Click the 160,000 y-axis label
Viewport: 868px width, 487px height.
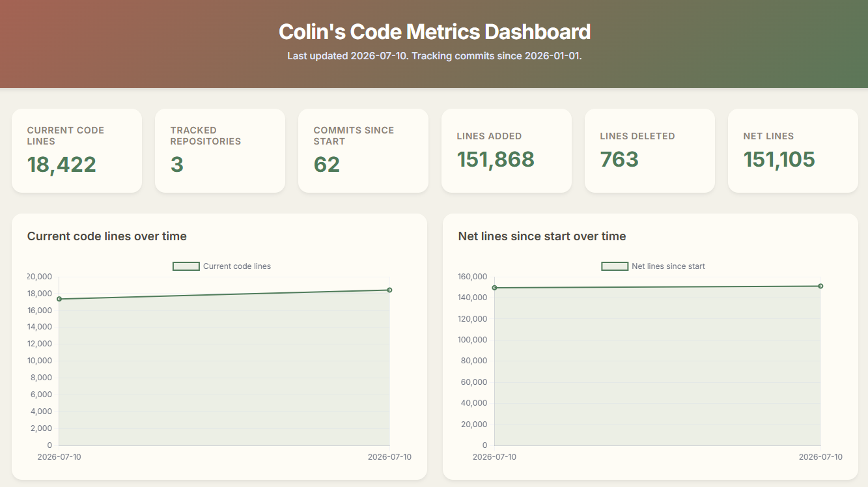[x=473, y=277]
